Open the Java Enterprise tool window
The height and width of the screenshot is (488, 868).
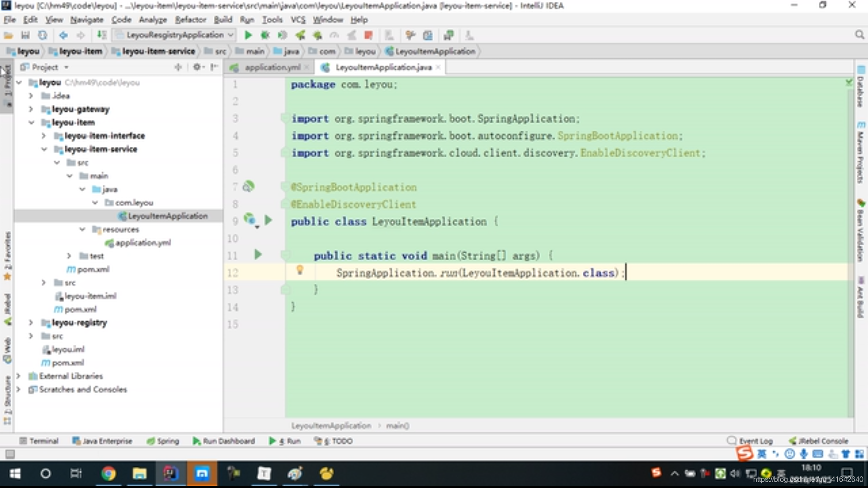[102, 441]
